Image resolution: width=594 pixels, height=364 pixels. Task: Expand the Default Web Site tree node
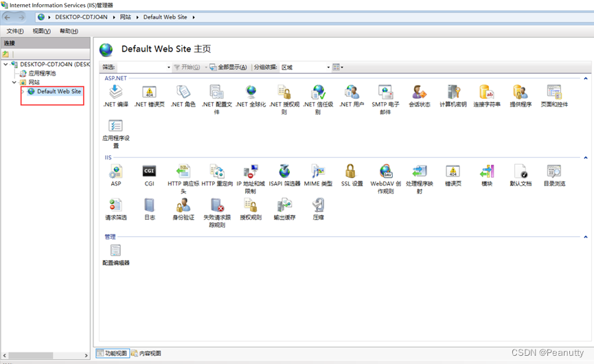[23, 91]
